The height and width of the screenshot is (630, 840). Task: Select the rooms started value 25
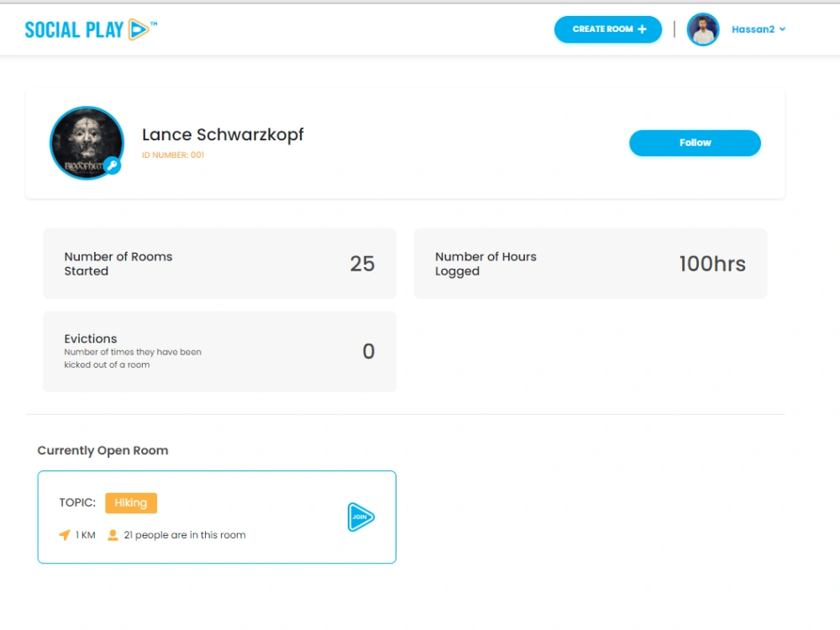point(362,264)
